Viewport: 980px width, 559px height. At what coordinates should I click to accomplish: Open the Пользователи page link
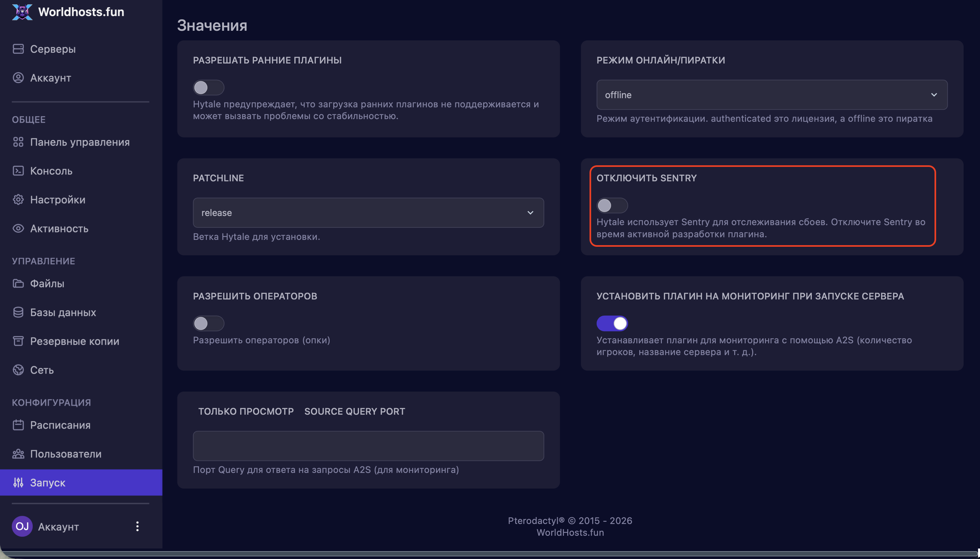[66, 454]
